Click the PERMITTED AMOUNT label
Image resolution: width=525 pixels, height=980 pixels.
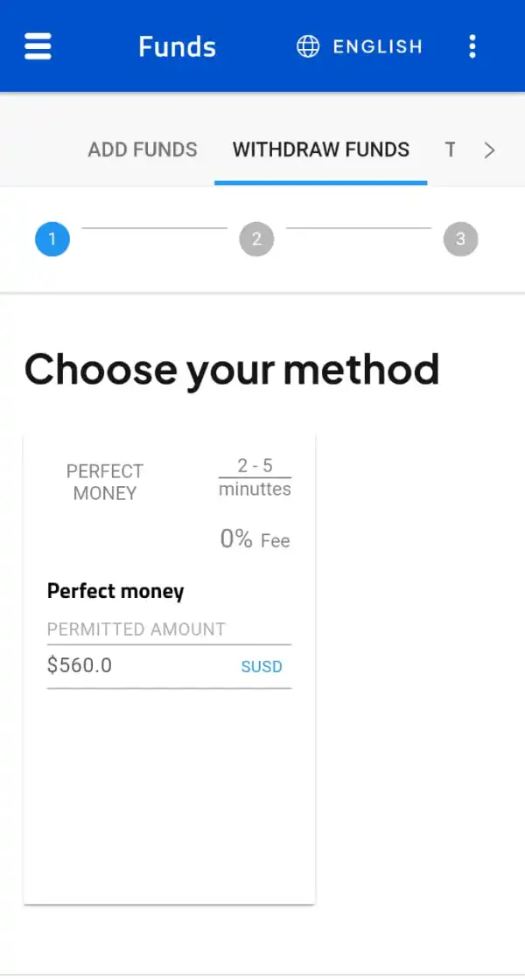(136, 629)
